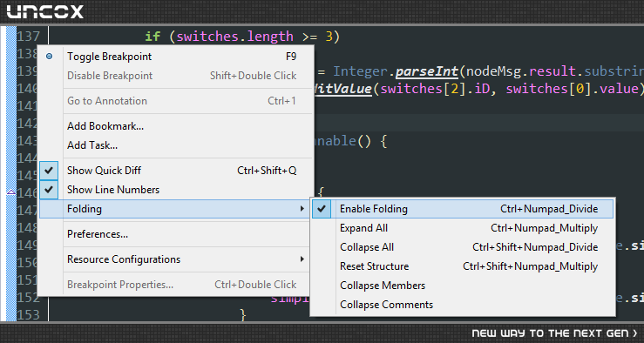Viewport: 644px width, 343px height.
Task: Click the UNCOX logo
Action: tap(44, 11)
